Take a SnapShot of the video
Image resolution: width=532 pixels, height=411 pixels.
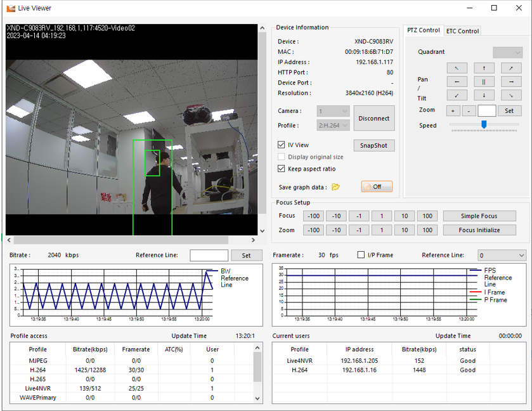(373, 146)
